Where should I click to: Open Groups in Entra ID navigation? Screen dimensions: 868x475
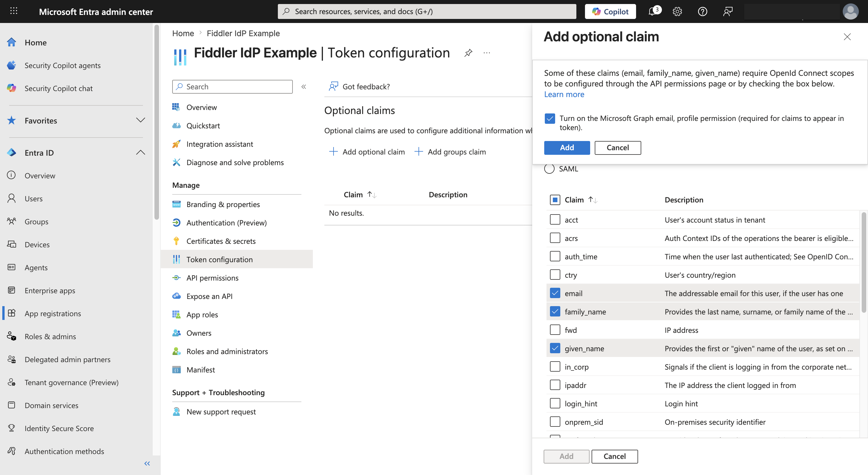click(x=36, y=221)
